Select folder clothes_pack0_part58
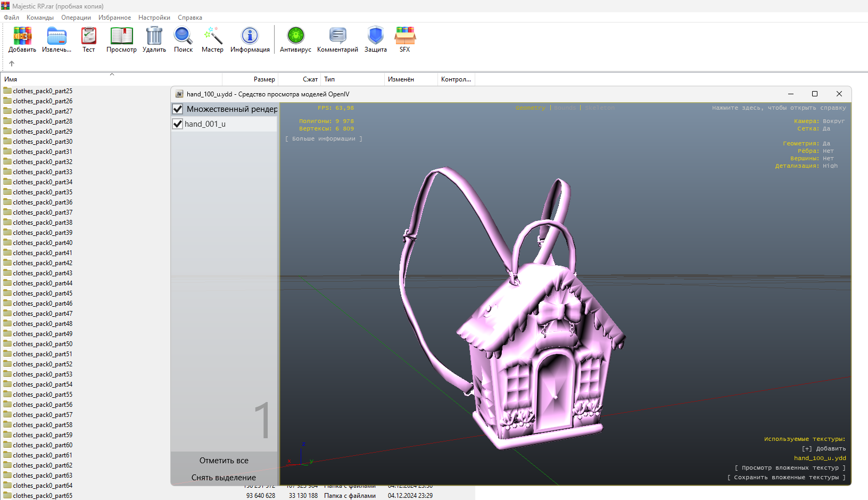 (x=43, y=425)
